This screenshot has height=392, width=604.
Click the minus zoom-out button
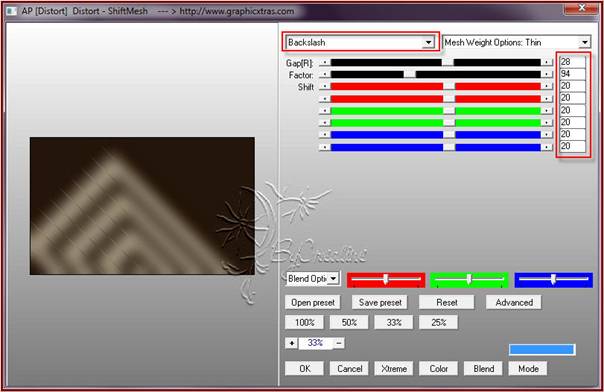point(339,343)
